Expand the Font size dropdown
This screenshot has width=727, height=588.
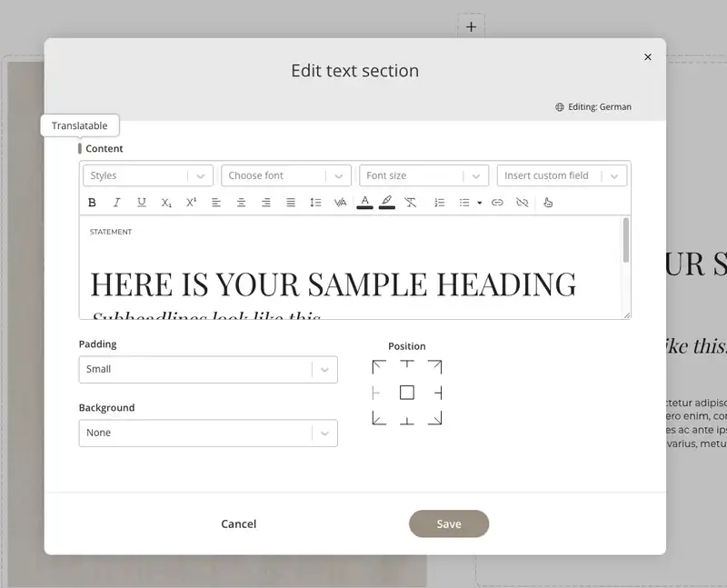click(x=423, y=175)
